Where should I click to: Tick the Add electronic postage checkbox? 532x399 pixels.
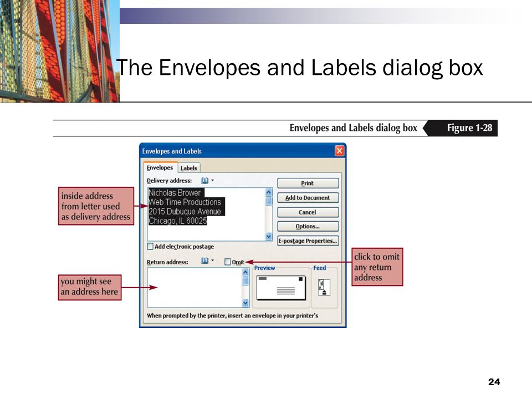click(x=150, y=246)
